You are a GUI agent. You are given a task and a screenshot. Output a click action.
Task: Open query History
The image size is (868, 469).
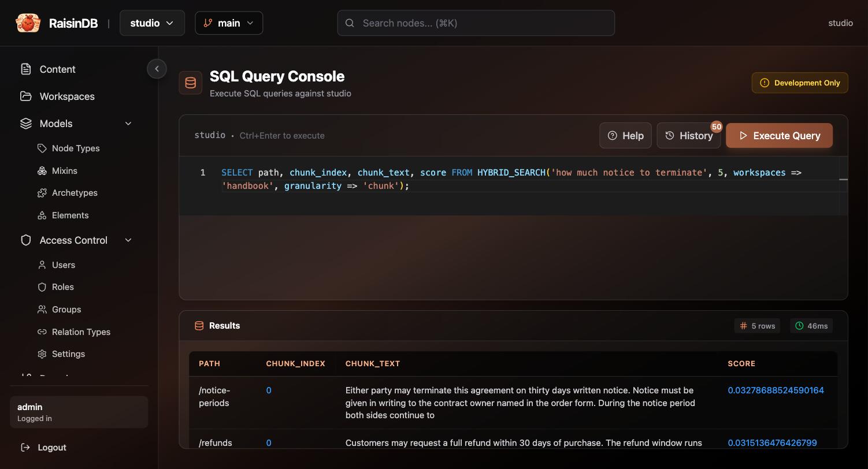688,136
